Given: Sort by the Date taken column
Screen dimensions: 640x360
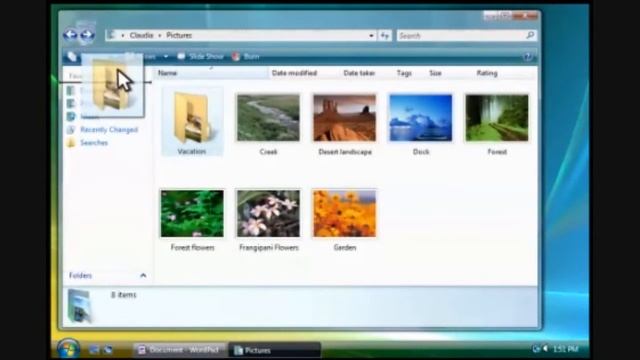Looking at the screenshot, I should (359, 73).
